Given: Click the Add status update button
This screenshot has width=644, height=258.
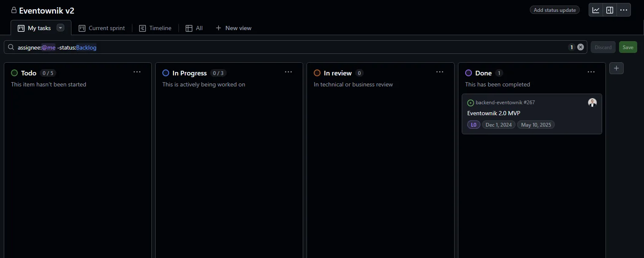Looking at the screenshot, I should (x=554, y=10).
